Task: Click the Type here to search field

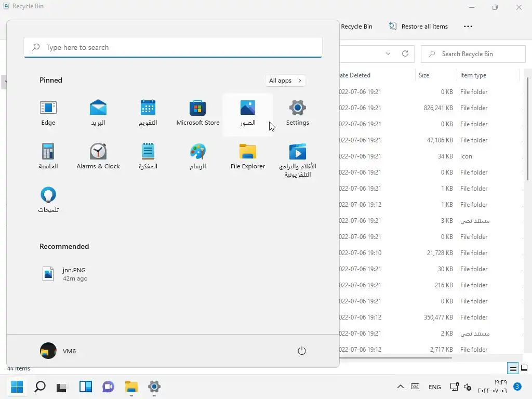Action: 173,47
